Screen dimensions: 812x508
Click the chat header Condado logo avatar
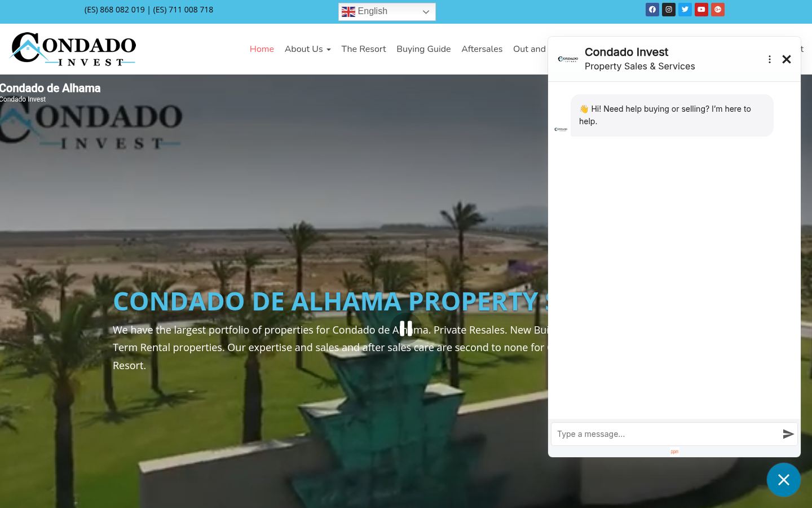point(568,59)
